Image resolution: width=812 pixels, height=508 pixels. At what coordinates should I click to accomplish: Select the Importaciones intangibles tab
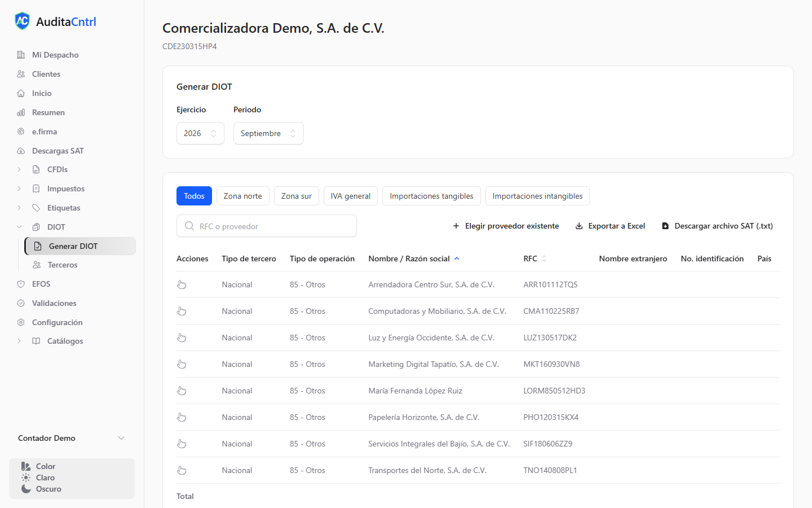537,196
